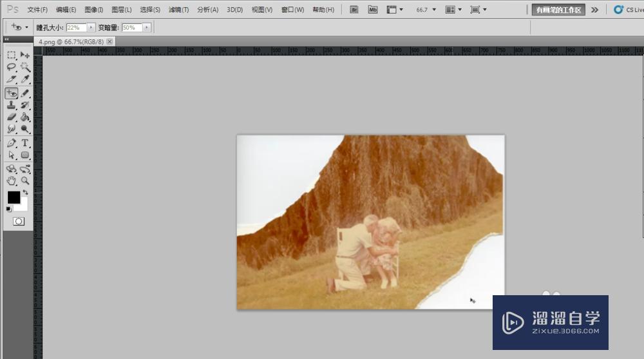Open Mini Bridge with Mb icon
This screenshot has width=644, height=359.
click(372, 10)
